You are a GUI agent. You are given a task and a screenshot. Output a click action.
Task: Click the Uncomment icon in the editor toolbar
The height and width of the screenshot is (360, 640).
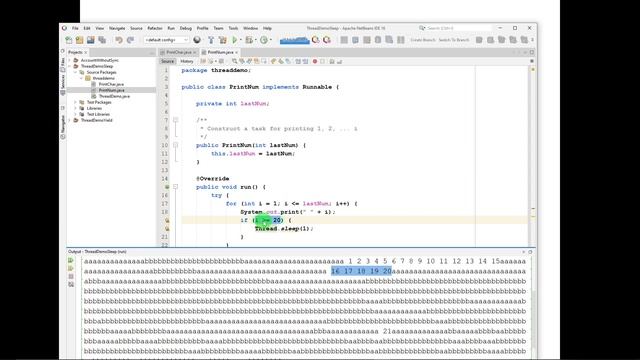click(x=339, y=61)
